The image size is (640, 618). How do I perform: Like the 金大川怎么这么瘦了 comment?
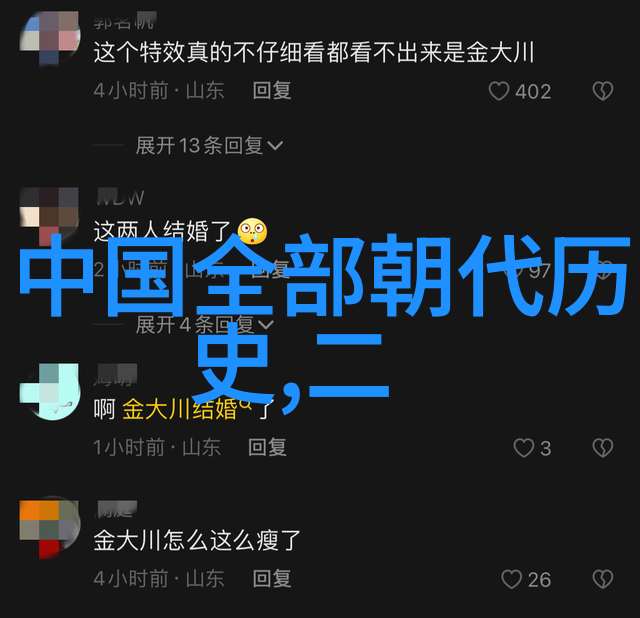point(511,579)
